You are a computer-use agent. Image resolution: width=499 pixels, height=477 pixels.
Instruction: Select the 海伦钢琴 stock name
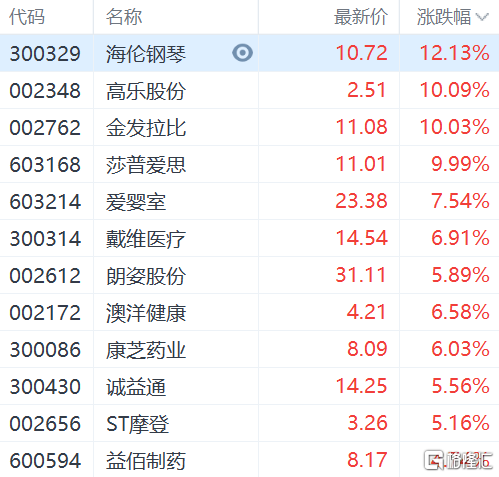coord(146,54)
